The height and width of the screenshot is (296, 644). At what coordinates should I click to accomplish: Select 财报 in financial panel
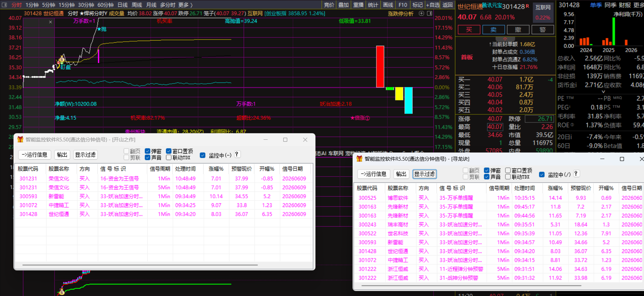point(625,5)
